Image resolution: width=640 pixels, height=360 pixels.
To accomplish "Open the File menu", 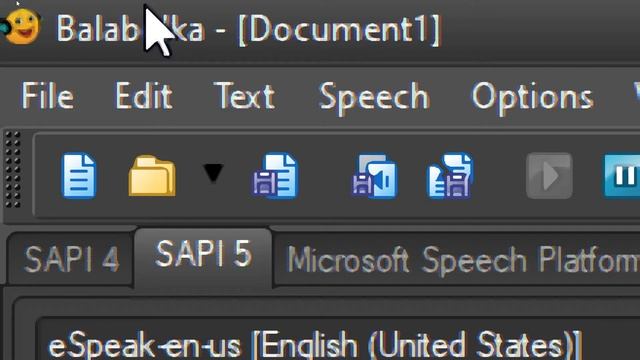I will point(47,96).
